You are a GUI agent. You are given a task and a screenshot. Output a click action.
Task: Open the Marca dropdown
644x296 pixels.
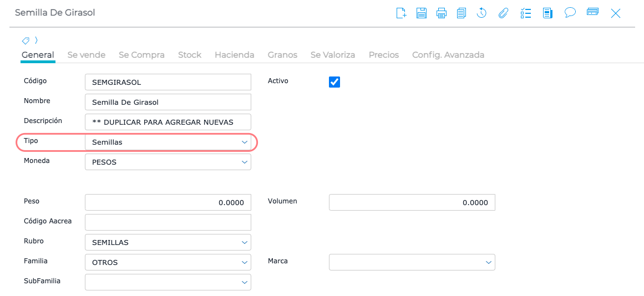(x=412, y=262)
